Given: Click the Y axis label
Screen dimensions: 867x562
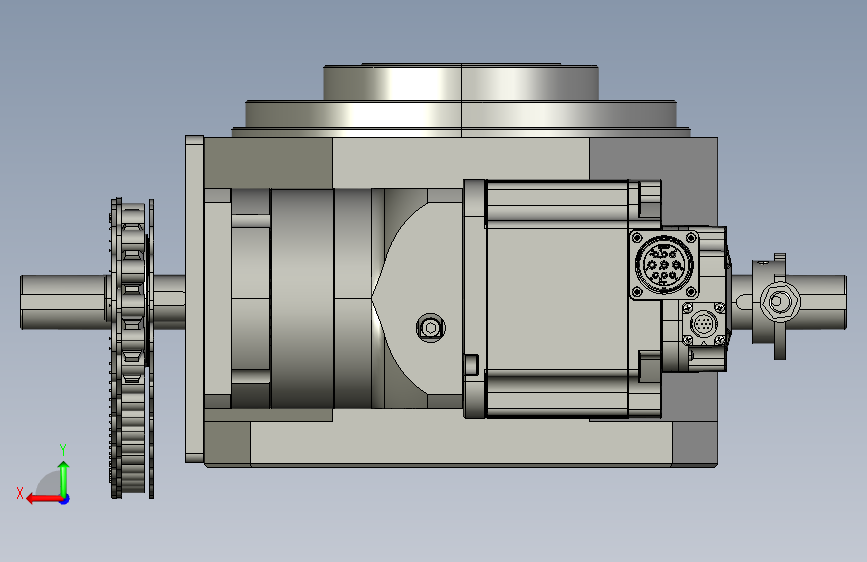Looking at the screenshot, I should coord(63,449).
